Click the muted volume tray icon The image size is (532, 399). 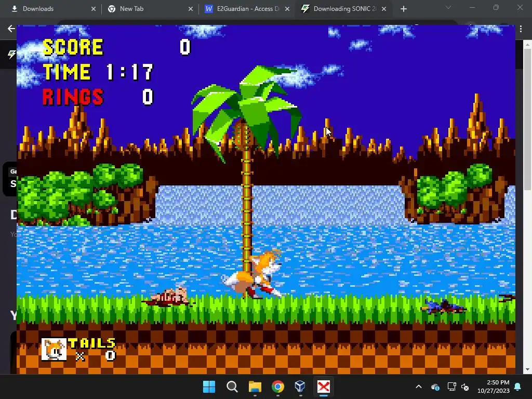465,387
